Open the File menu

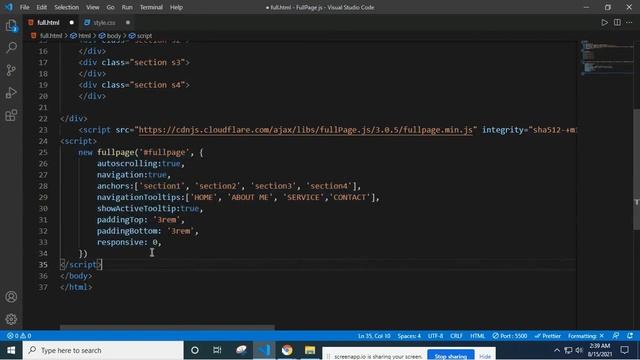tap(24, 7)
